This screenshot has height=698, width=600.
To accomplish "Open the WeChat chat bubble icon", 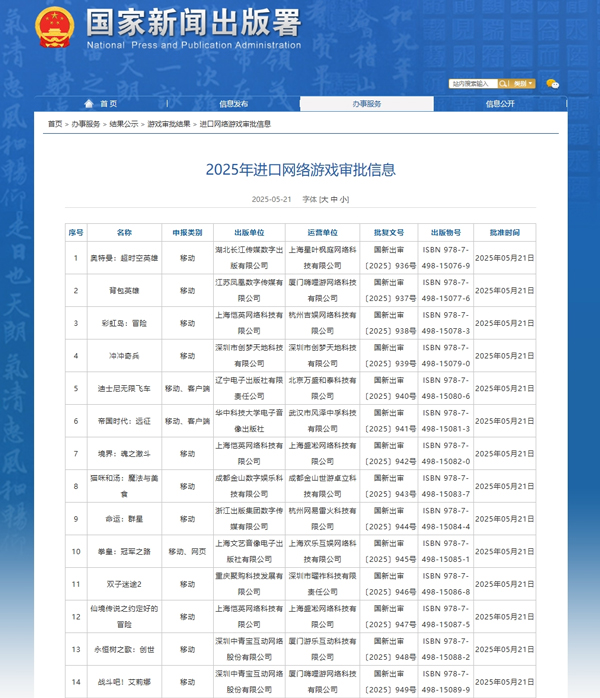I will pyautogui.click(x=552, y=84).
